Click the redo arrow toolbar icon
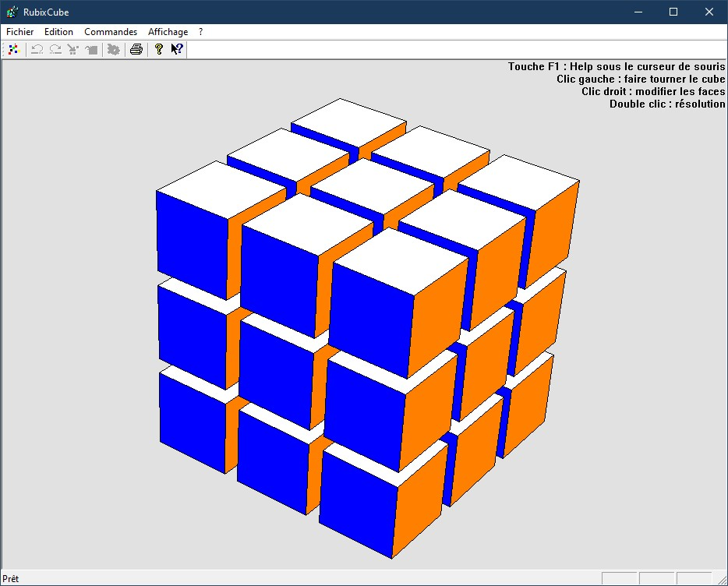This screenshot has height=586, width=728. coord(55,50)
